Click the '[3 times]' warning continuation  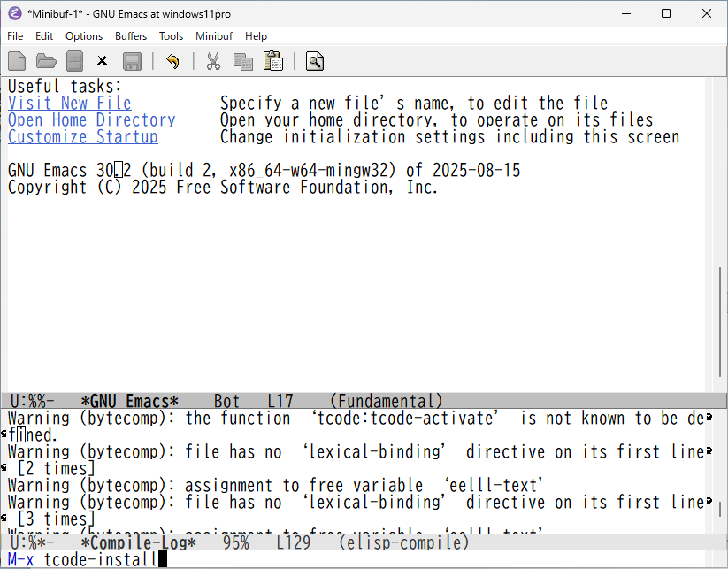[x=56, y=519]
